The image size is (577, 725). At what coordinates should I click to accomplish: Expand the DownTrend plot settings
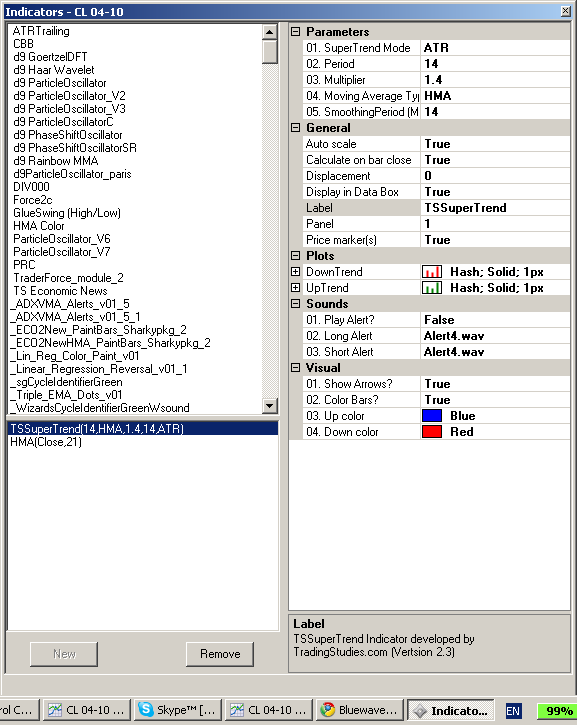pos(295,272)
